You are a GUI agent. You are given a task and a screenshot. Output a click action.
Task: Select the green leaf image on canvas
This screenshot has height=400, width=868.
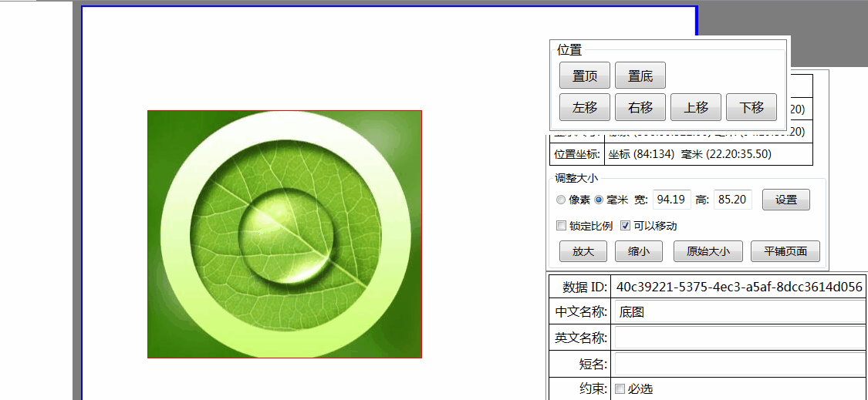pos(285,234)
